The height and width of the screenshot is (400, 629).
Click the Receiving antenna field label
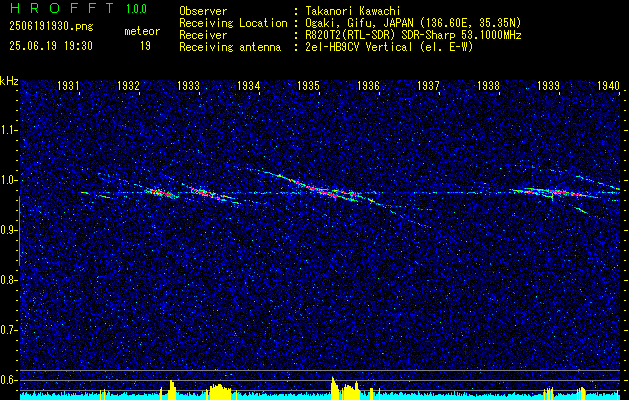pos(230,47)
